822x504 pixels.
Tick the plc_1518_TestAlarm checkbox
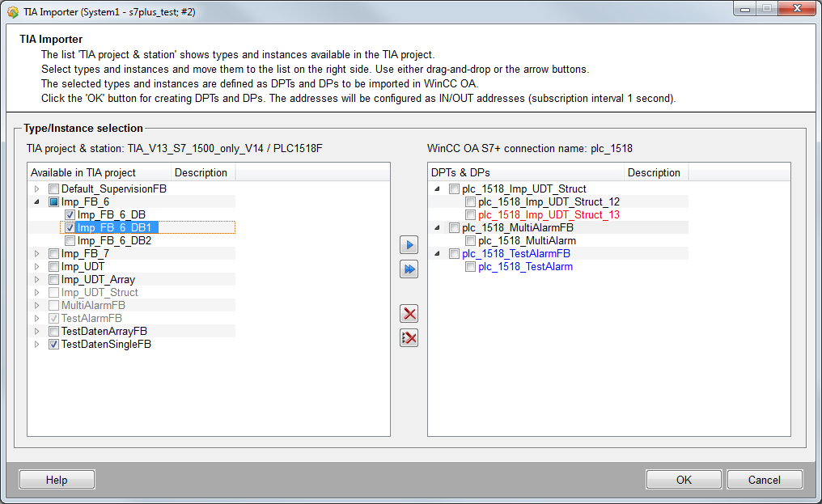(471, 267)
